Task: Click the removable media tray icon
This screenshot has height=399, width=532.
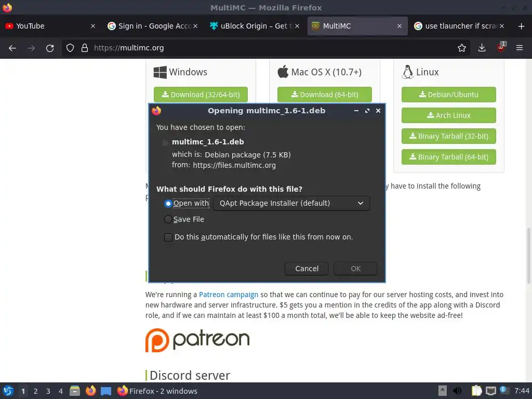Action: click(x=443, y=391)
